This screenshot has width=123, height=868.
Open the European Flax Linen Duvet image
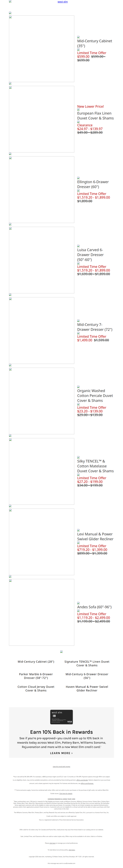click(x=42, y=119)
